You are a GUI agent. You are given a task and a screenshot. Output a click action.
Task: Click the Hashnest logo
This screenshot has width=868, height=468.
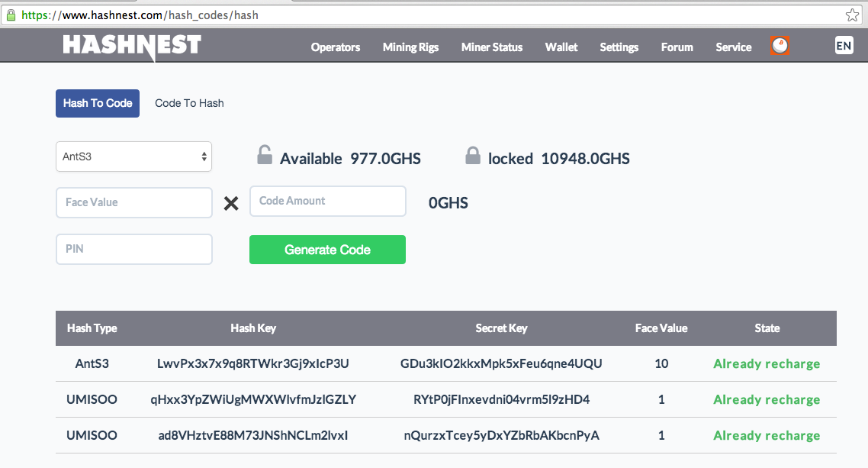tap(132, 47)
